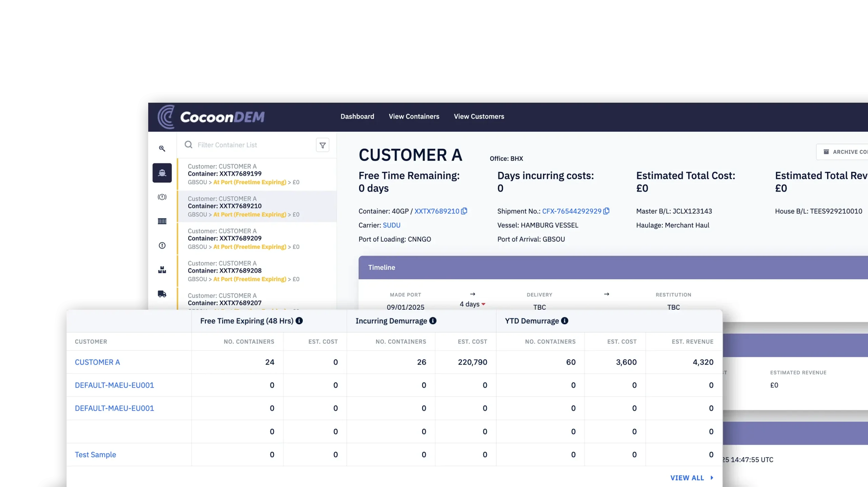Select the delivery truck icon in sidebar

(x=162, y=294)
